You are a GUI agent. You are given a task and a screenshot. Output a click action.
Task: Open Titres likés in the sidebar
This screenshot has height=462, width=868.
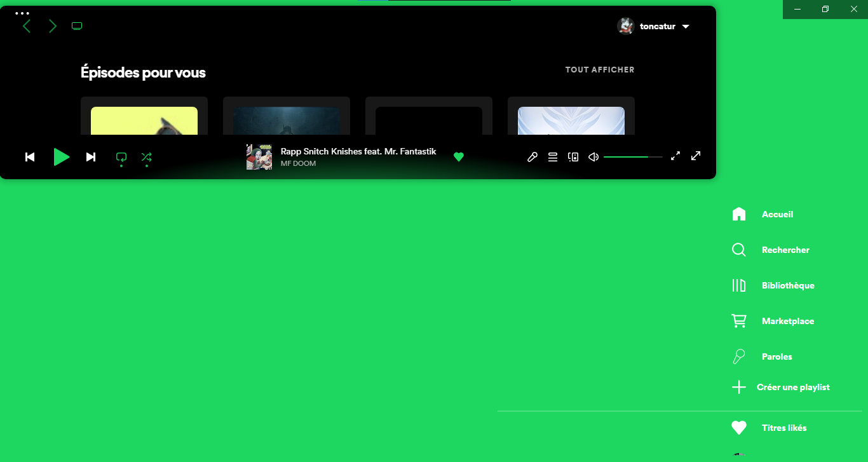(x=784, y=428)
